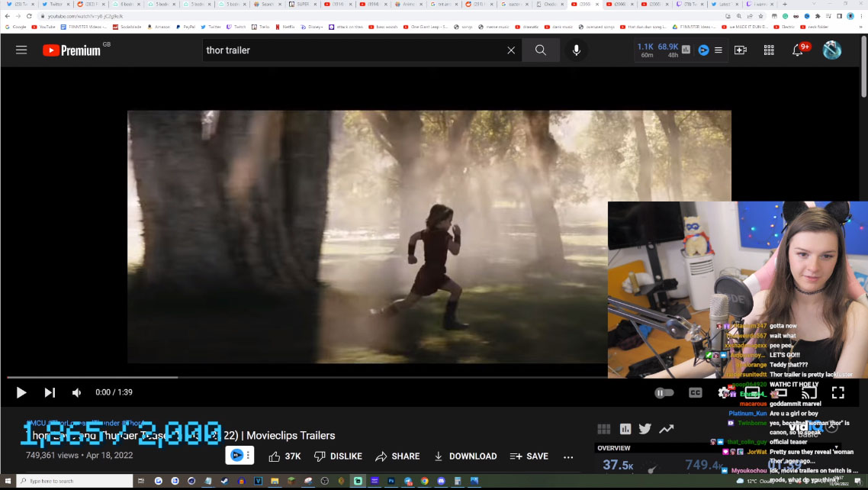Click the DISLIKE button
The image size is (868, 490).
point(338,456)
